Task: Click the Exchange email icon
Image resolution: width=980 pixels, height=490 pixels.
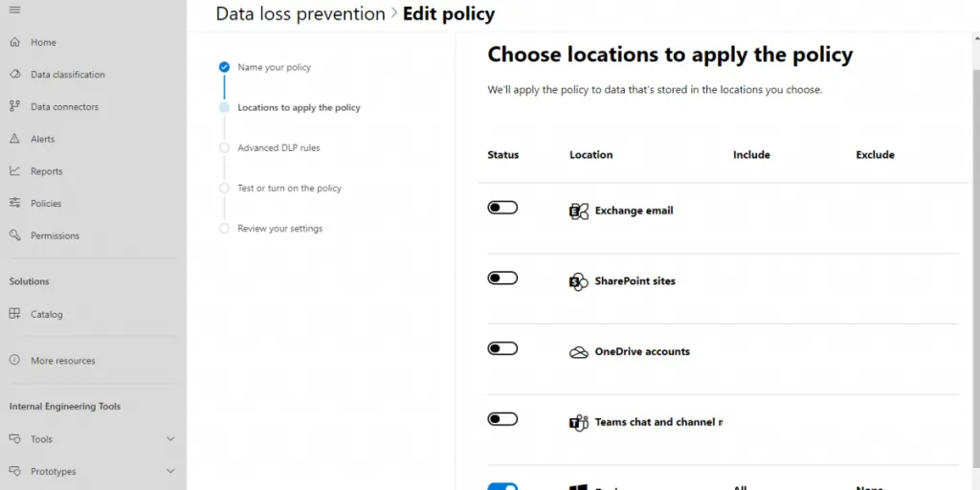Action: [579, 211]
